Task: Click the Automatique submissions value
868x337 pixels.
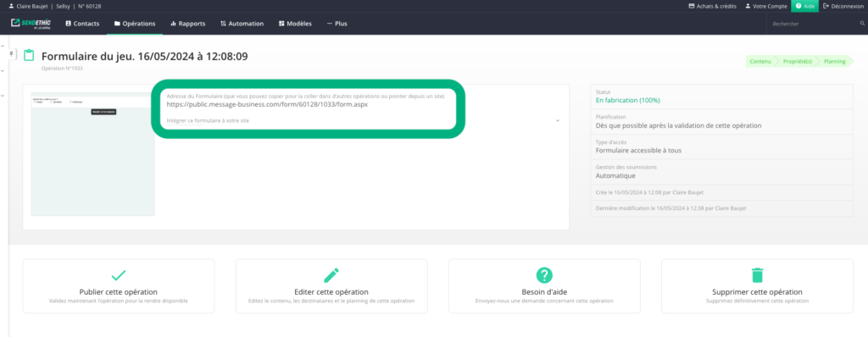Action: tap(615, 175)
